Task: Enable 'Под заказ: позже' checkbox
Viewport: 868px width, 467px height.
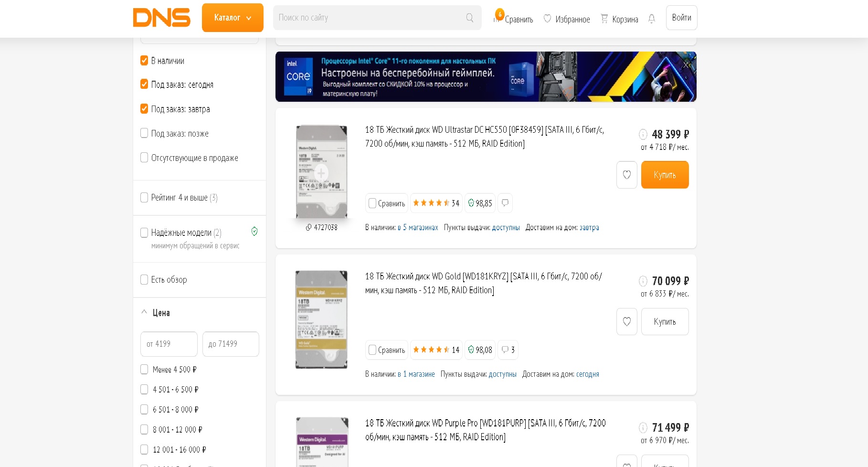Action: [x=144, y=133]
